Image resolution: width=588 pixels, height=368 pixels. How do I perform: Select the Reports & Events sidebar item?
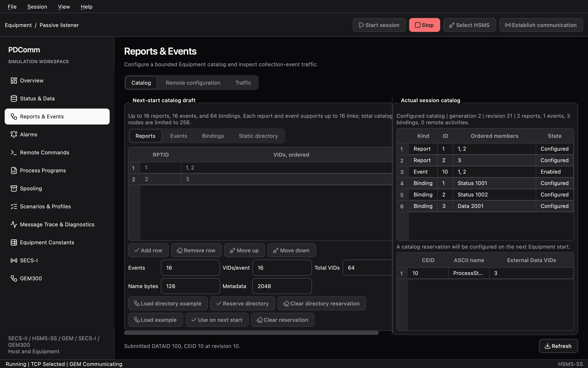57,117
